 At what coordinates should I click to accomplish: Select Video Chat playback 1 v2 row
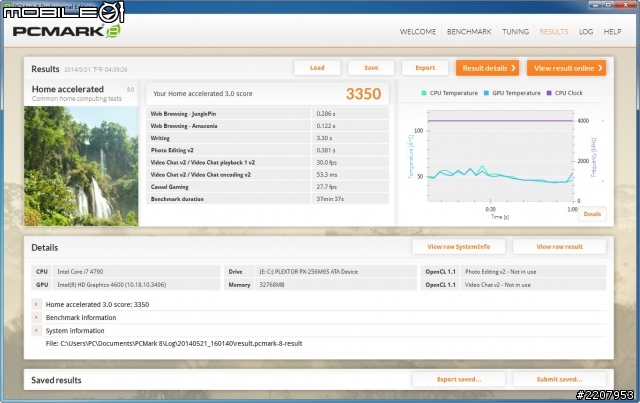267,163
